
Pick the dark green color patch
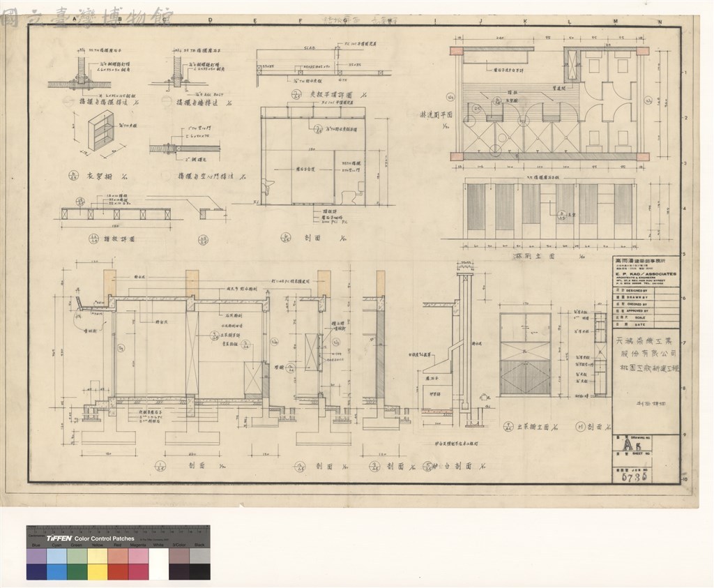click(77, 571)
